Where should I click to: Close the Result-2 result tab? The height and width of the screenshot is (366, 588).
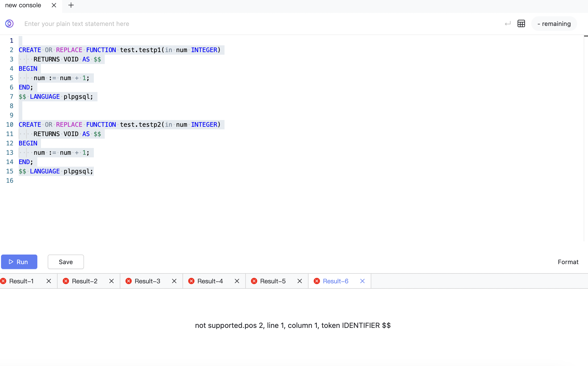point(111,281)
